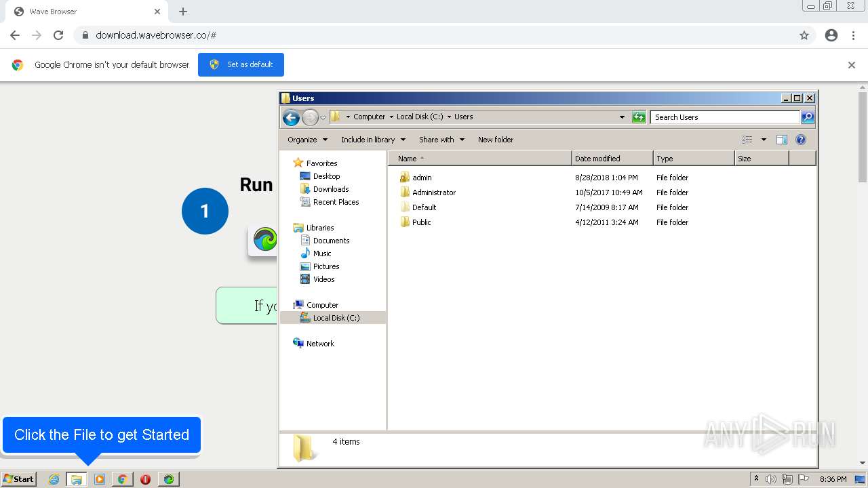
Task: Open Downloads in Favorites
Action: [x=331, y=189]
